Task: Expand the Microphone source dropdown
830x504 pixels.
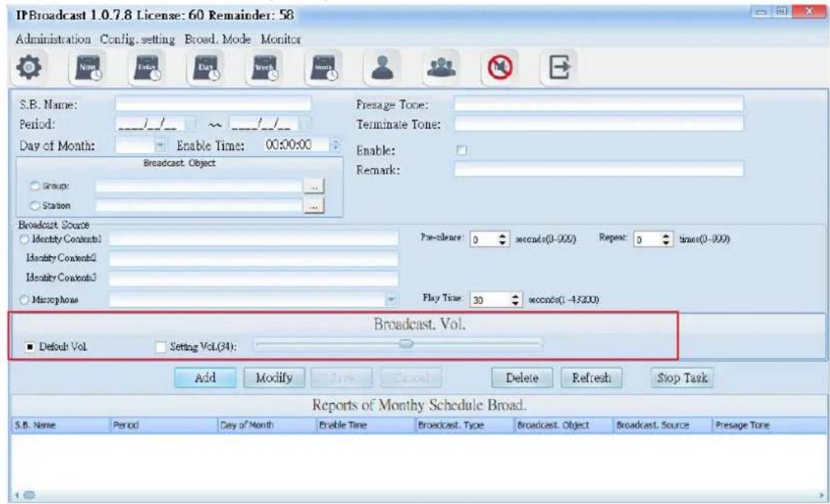Action: tap(391, 300)
